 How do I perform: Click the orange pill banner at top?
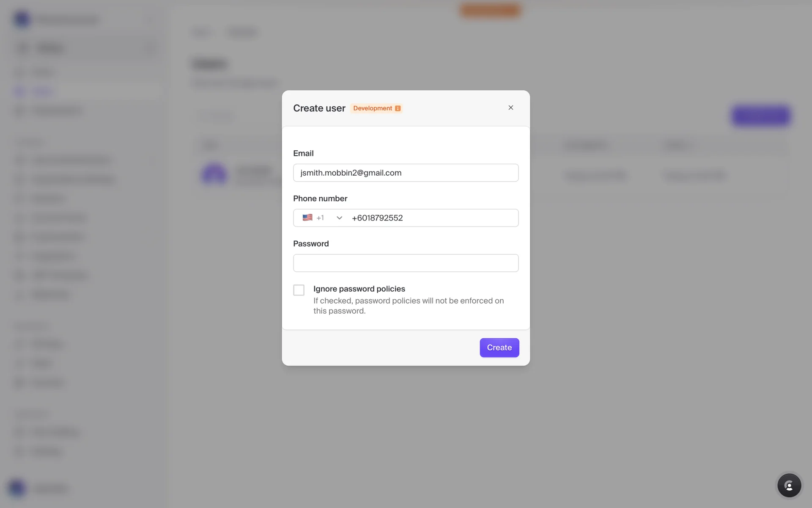point(490,10)
